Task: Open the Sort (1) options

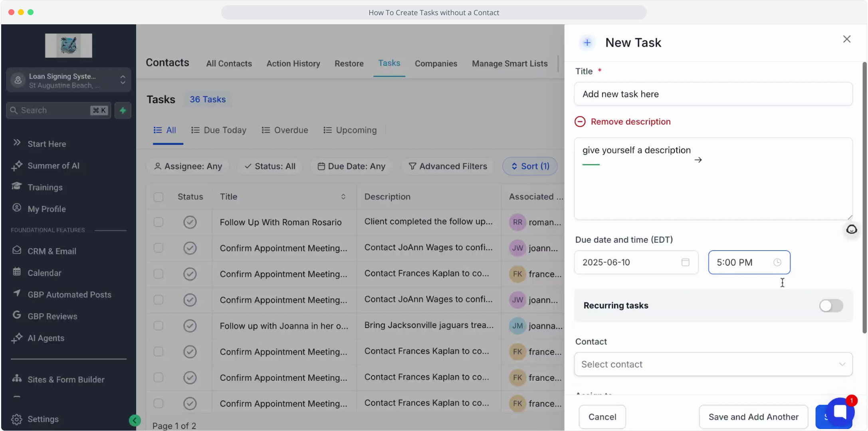Action: (530, 166)
